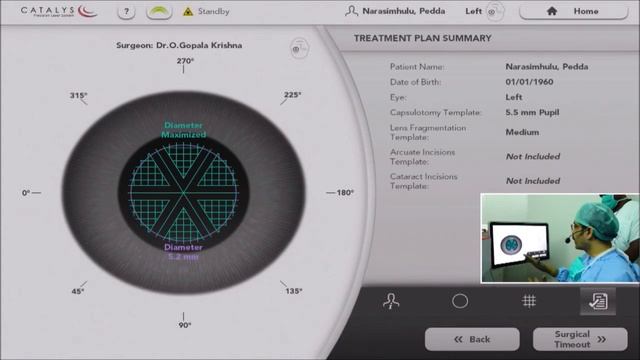
Task: Click the lens fragmentation pattern in pupil
Action: click(183, 193)
